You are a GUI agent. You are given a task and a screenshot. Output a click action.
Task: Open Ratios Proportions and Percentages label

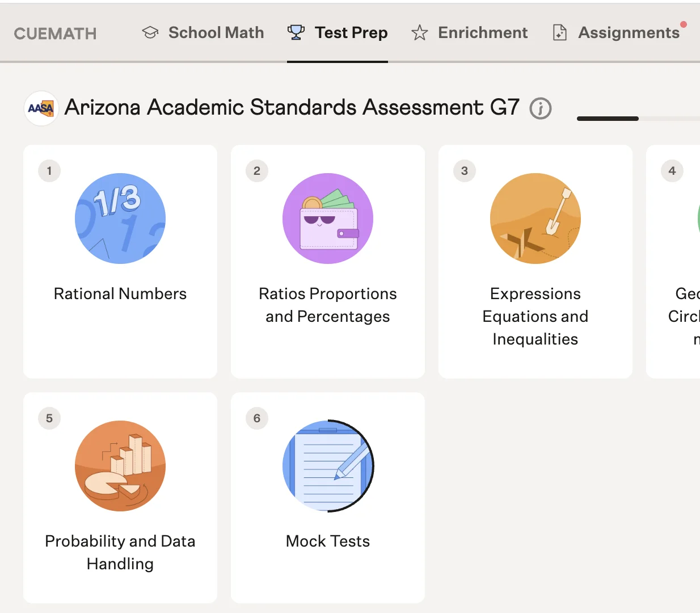(x=328, y=305)
